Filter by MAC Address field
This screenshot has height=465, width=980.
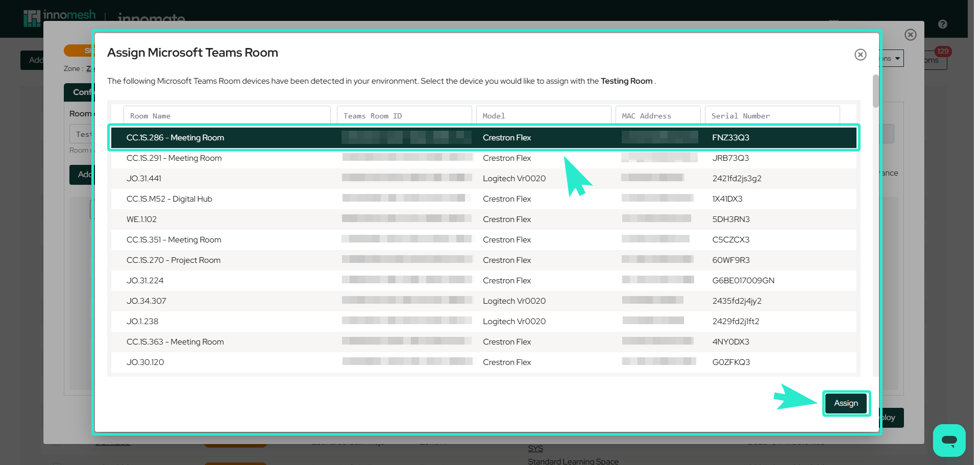(658, 116)
